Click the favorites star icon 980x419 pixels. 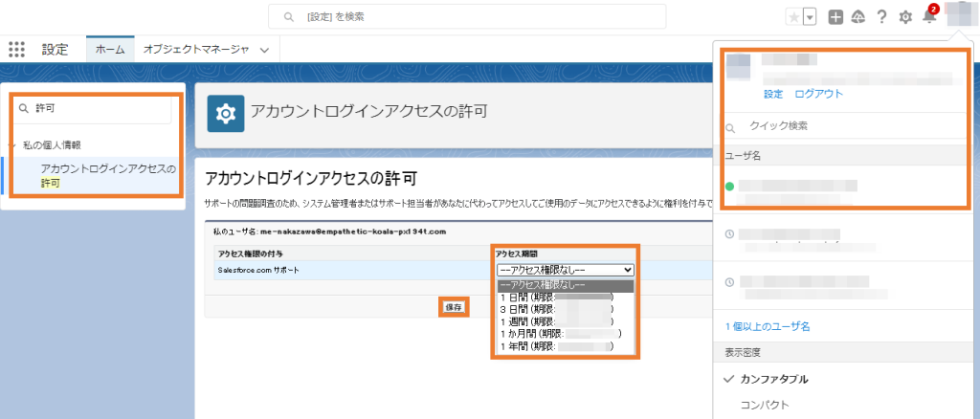click(x=793, y=17)
